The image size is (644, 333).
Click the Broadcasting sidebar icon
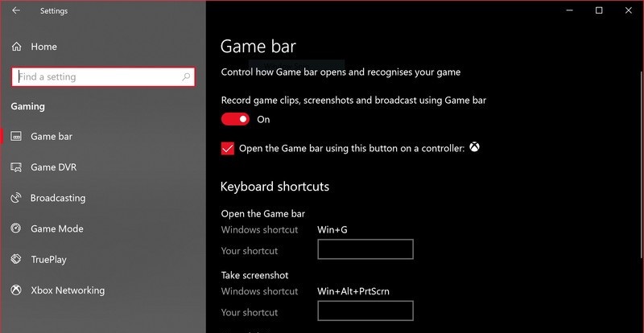(x=16, y=198)
